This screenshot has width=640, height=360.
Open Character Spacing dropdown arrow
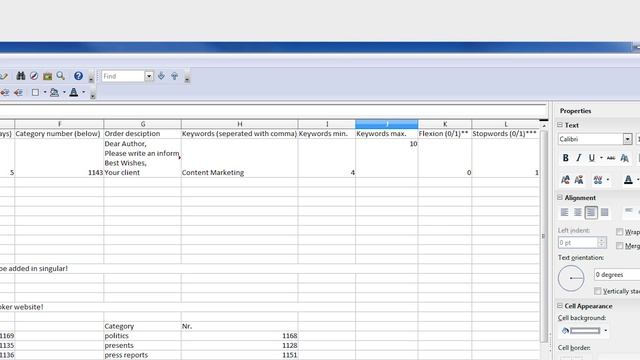tap(608, 180)
